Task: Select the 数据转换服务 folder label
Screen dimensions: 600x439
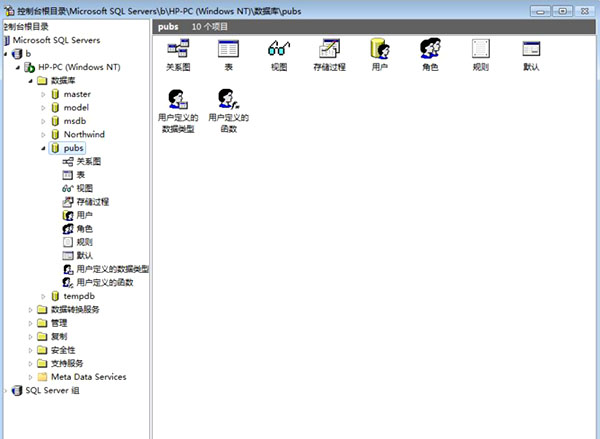Action: pos(75,309)
